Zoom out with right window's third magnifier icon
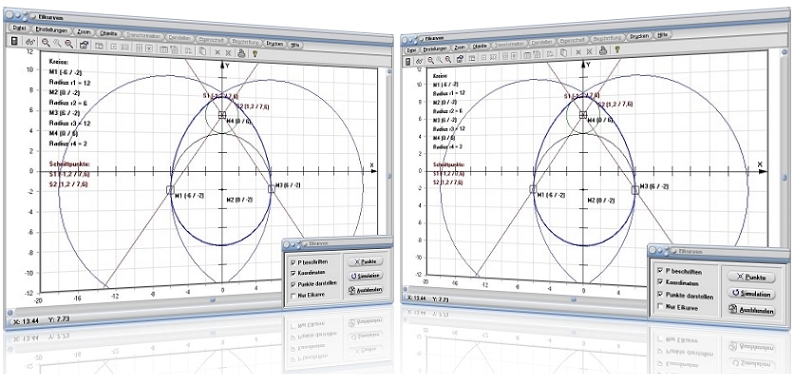 coord(448,59)
